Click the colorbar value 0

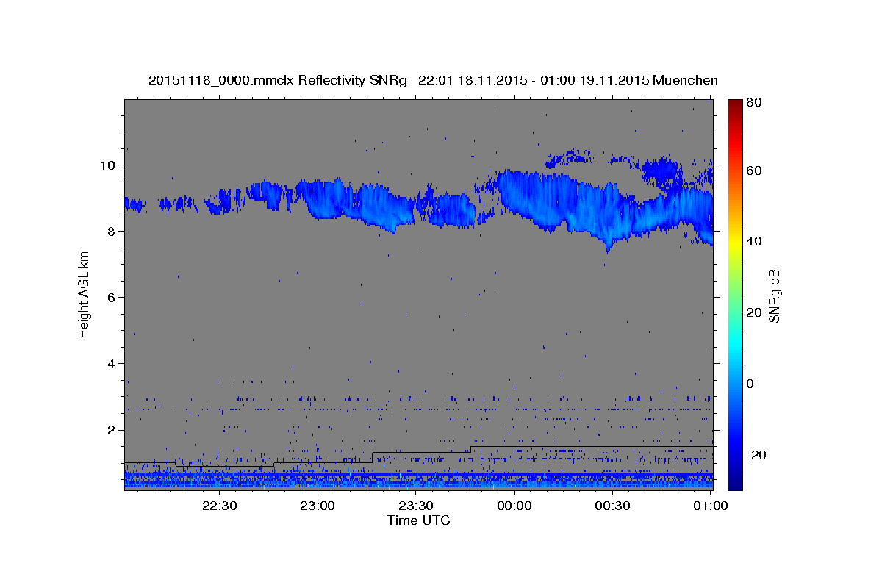pyautogui.click(x=751, y=384)
